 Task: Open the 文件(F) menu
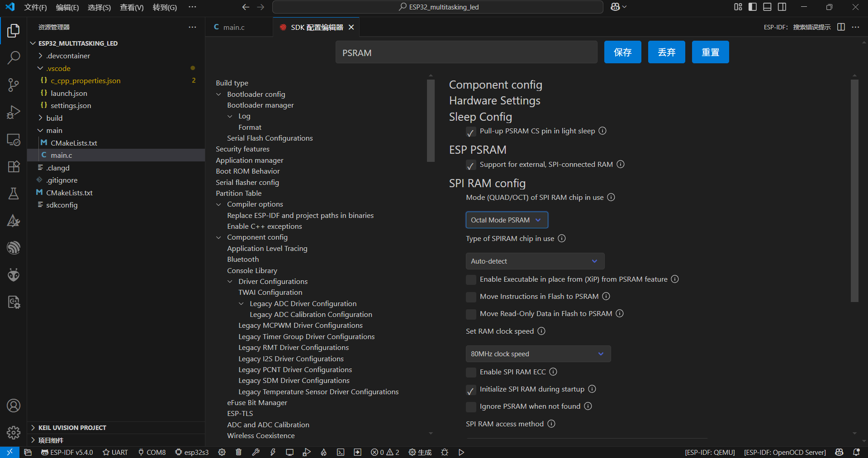click(x=35, y=7)
